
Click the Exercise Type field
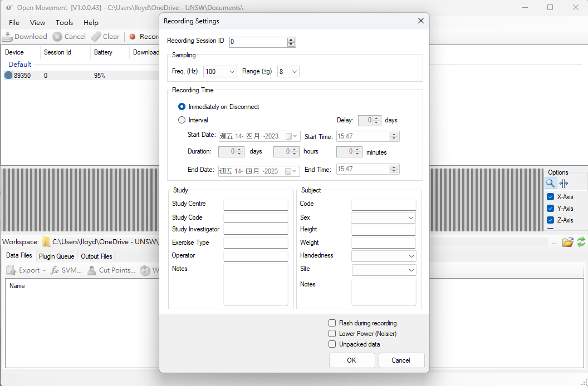pyautogui.click(x=256, y=243)
